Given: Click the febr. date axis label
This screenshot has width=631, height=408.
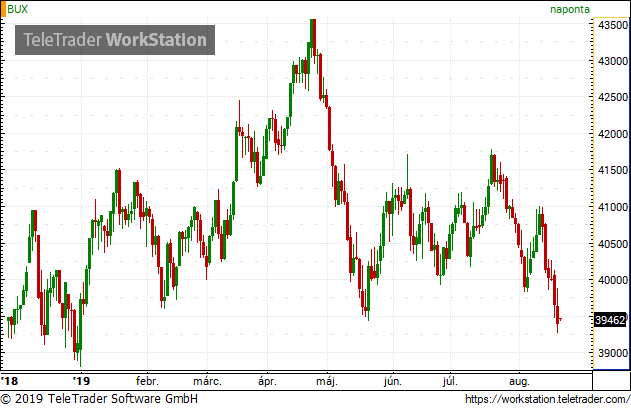Looking at the screenshot, I should 147,381.
